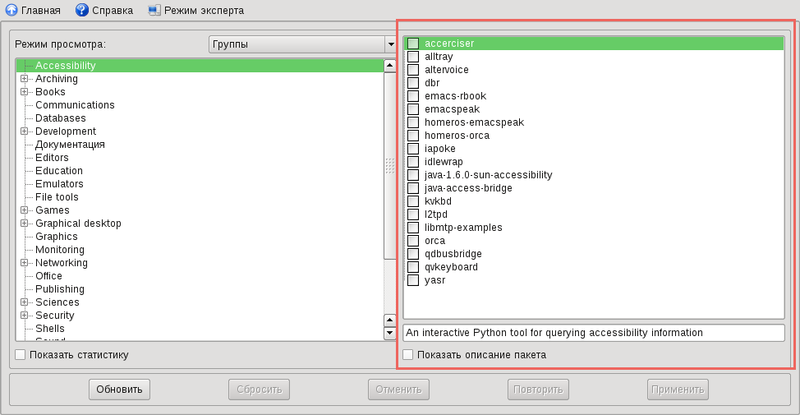Select the java-access-bridge package row
This screenshot has width=800, height=415.
[x=594, y=188]
